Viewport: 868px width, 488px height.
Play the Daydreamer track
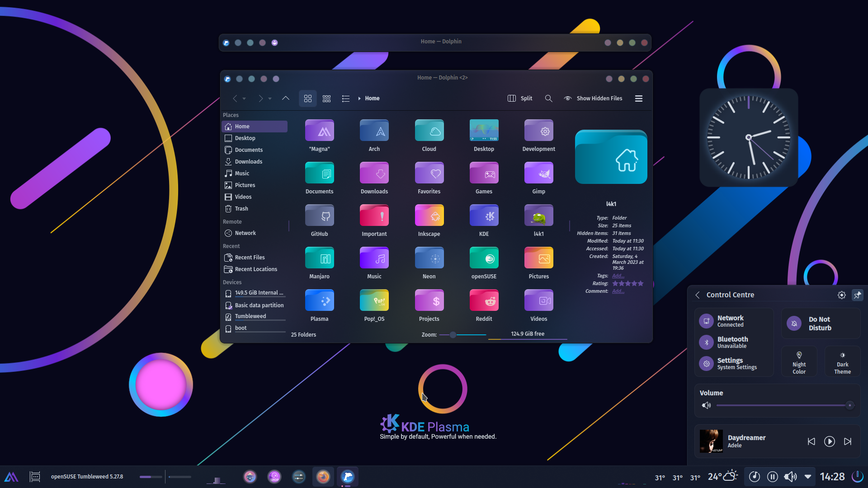point(829,441)
